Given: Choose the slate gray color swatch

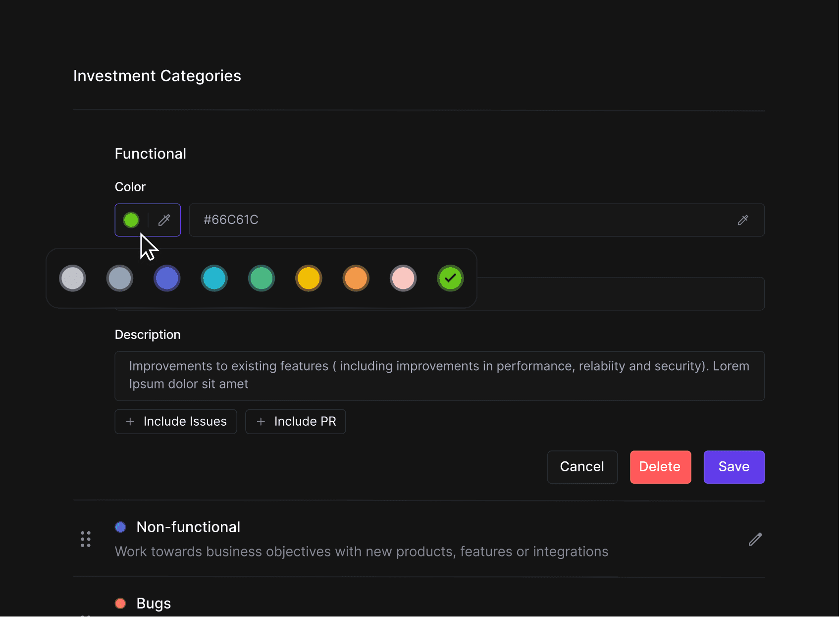Looking at the screenshot, I should [x=120, y=279].
